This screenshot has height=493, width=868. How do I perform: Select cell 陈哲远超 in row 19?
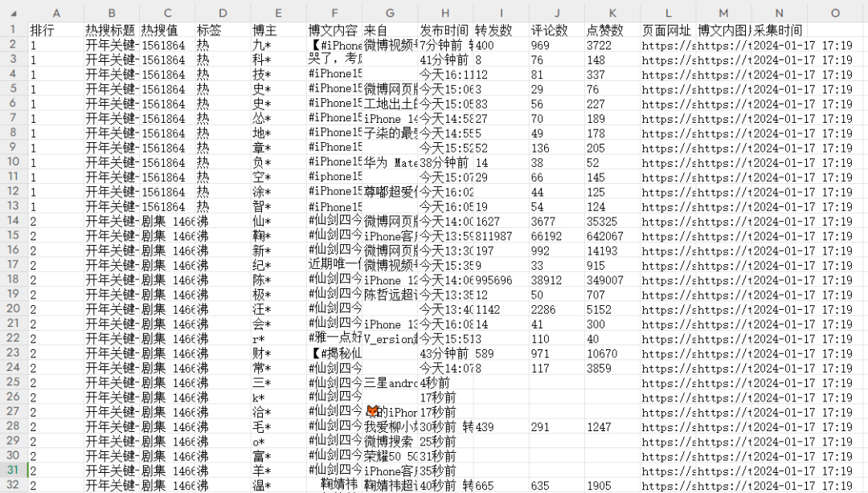(x=391, y=295)
